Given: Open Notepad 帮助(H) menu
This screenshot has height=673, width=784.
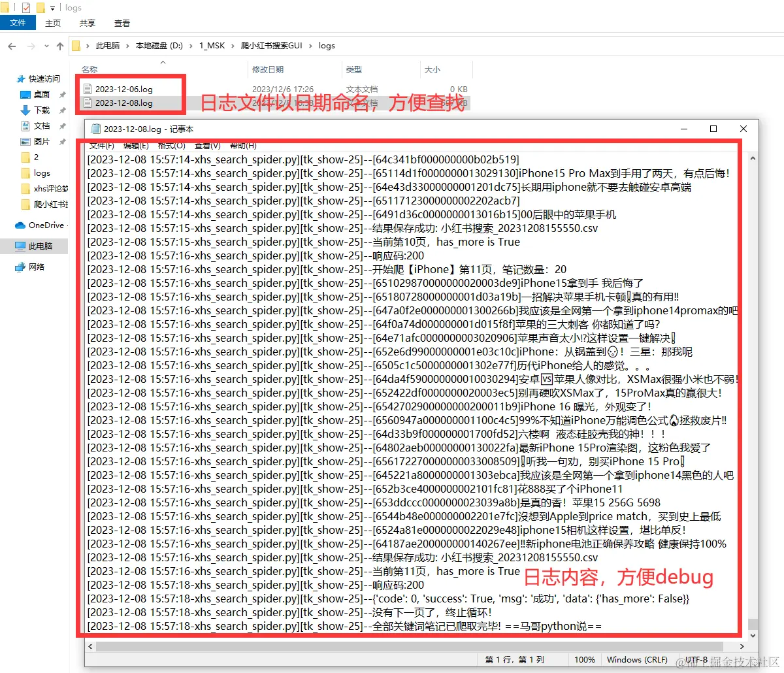Looking at the screenshot, I should pyautogui.click(x=244, y=145).
